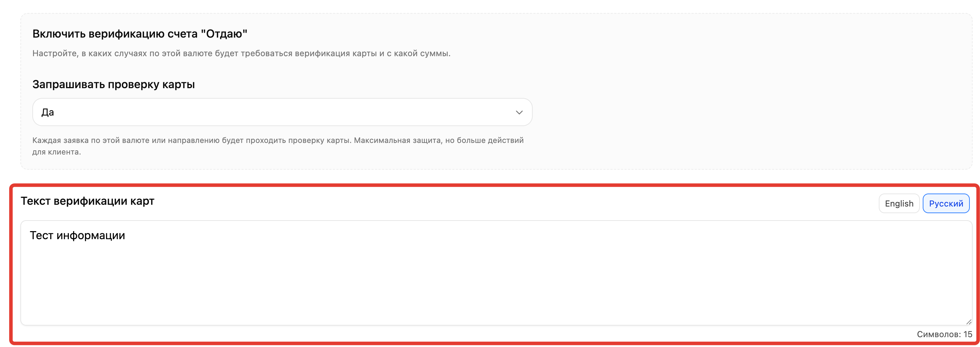Switch to the English language tab

coord(898,204)
